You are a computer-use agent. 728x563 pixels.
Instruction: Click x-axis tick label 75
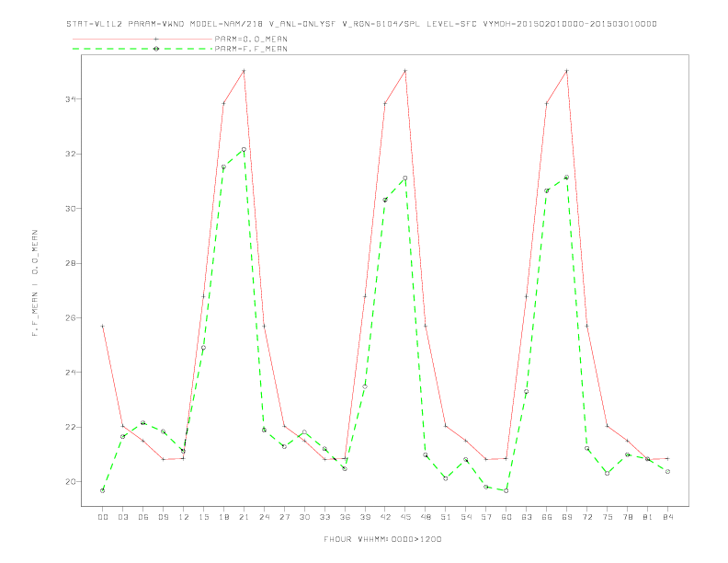(x=608, y=517)
